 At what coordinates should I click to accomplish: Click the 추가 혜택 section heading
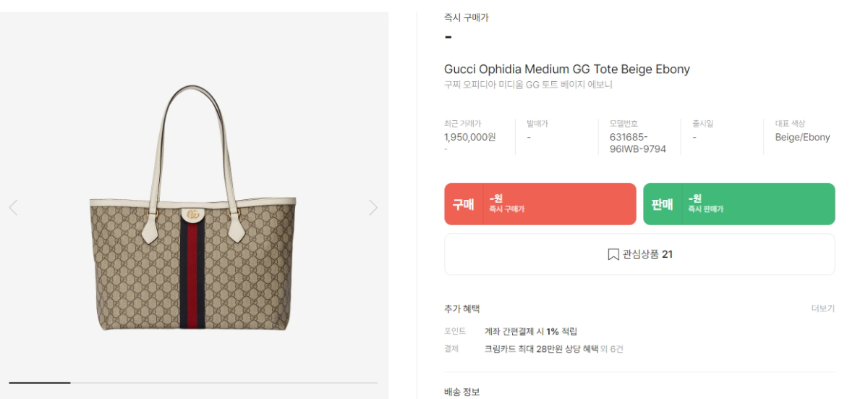click(461, 308)
